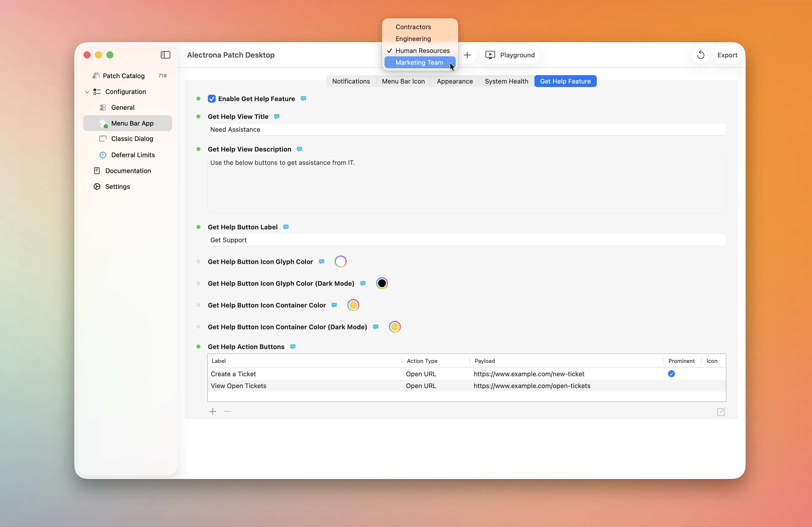Toggle the sidebar visibility icon
Screen dimensions: 812x527
[x=166, y=55]
